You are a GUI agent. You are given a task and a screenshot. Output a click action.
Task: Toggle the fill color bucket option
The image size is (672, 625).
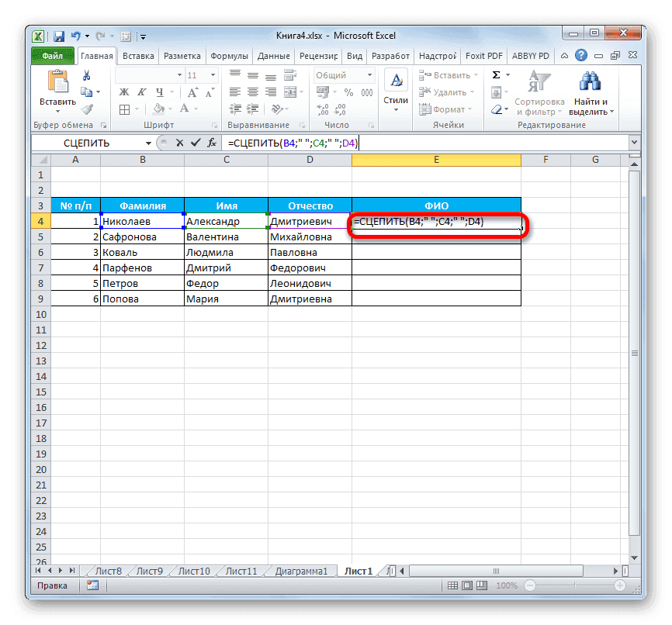[x=158, y=109]
